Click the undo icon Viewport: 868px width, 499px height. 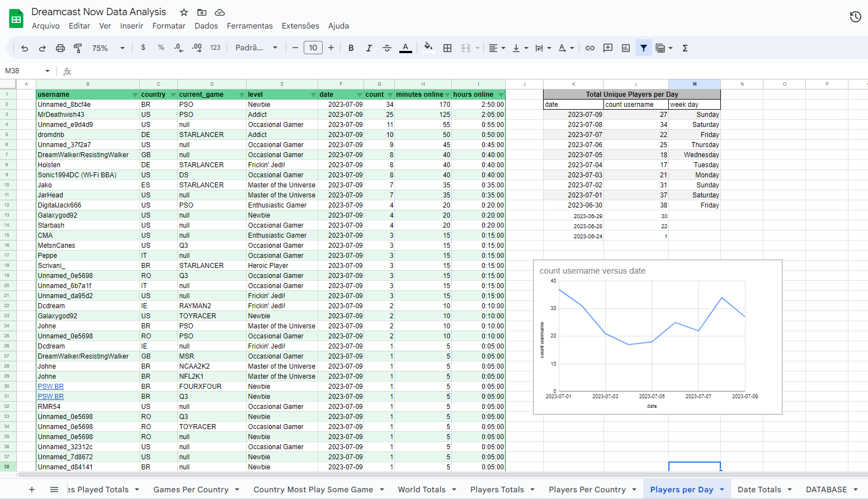click(25, 48)
